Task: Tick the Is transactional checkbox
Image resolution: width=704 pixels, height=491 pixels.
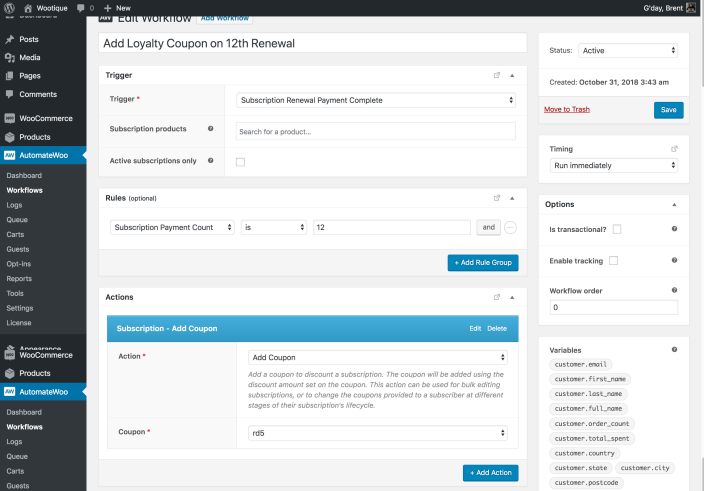Action: coord(616,229)
